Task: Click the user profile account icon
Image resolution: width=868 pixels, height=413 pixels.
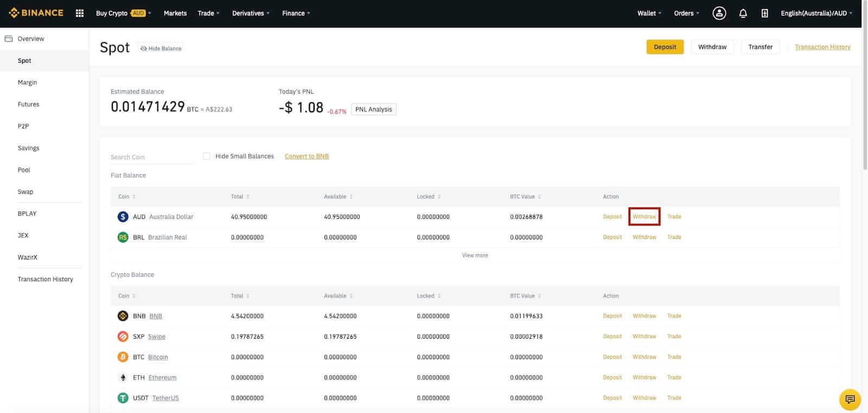Action: click(719, 13)
